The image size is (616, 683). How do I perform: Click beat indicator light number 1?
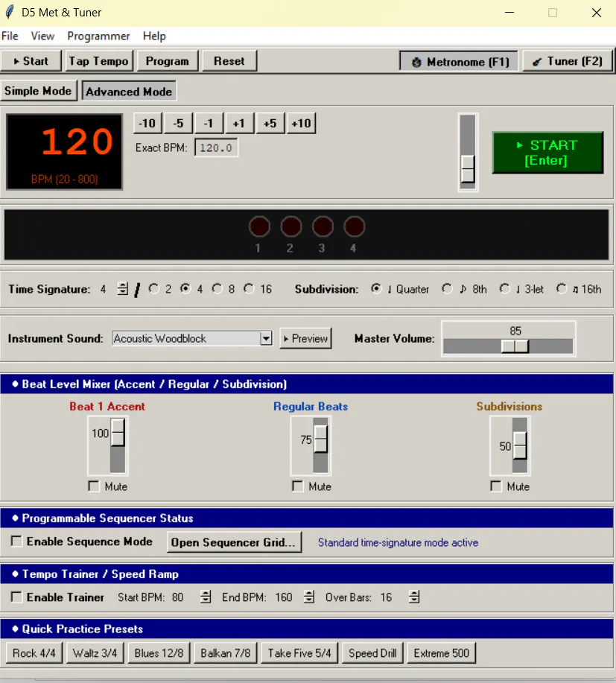point(259,226)
